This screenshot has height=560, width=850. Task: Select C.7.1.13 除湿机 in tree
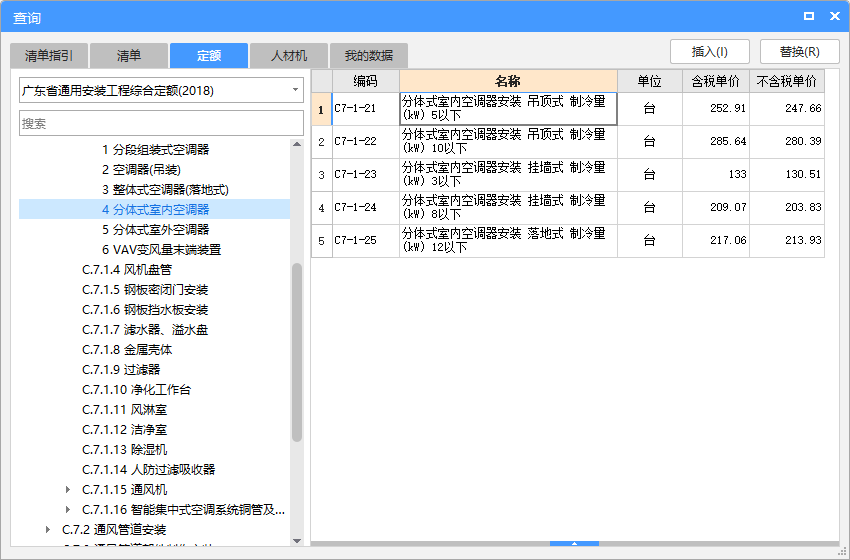tap(124, 450)
